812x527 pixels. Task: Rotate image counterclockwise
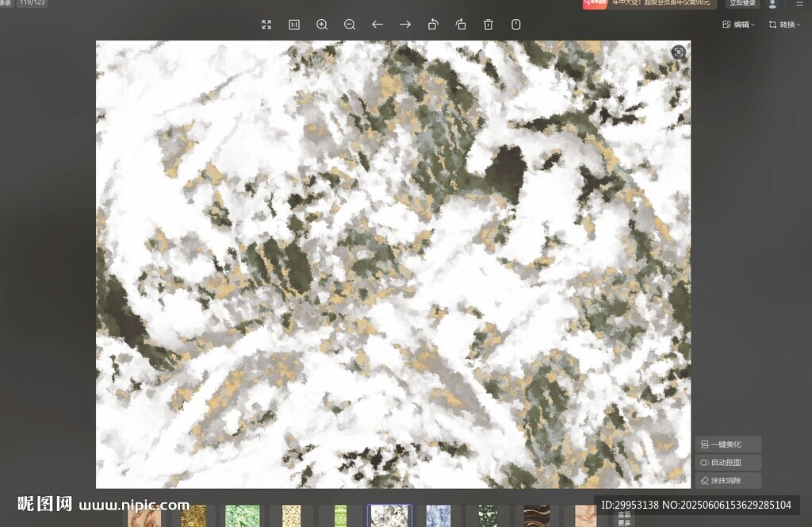click(433, 25)
